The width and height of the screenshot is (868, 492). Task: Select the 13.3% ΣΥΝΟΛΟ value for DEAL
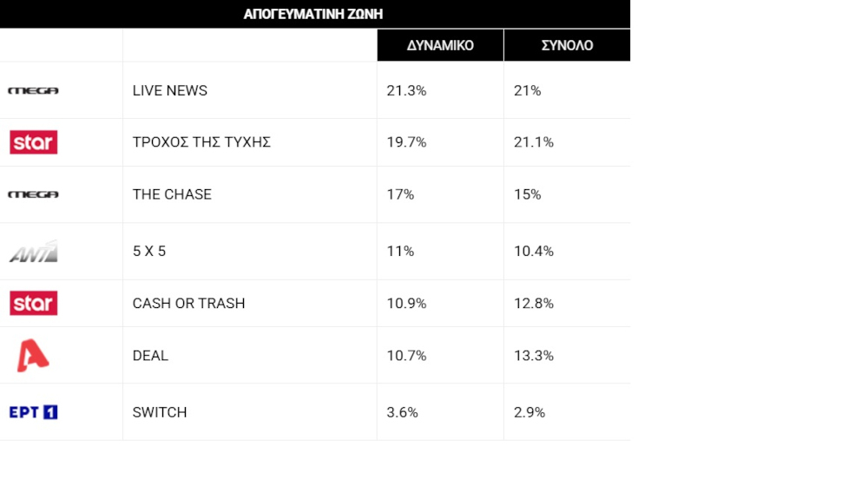534,355
